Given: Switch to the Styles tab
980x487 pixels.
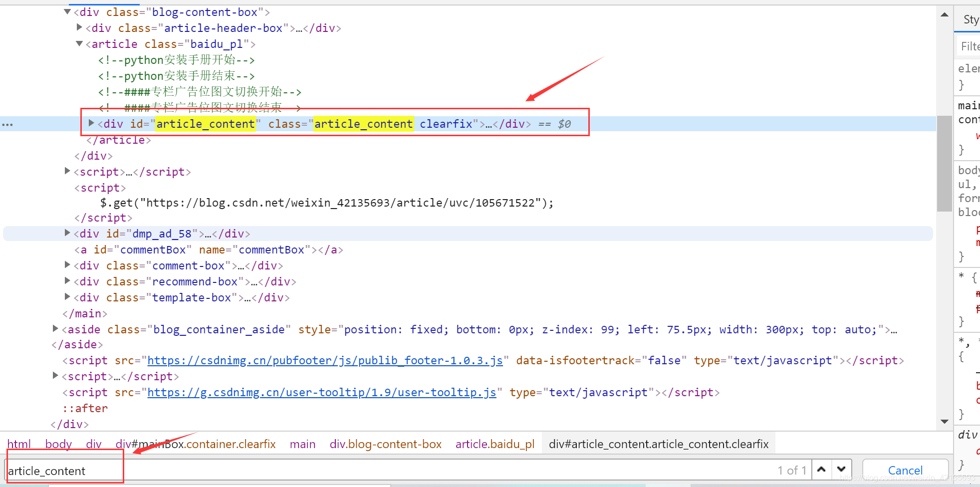Looking at the screenshot, I should pyautogui.click(x=971, y=19).
